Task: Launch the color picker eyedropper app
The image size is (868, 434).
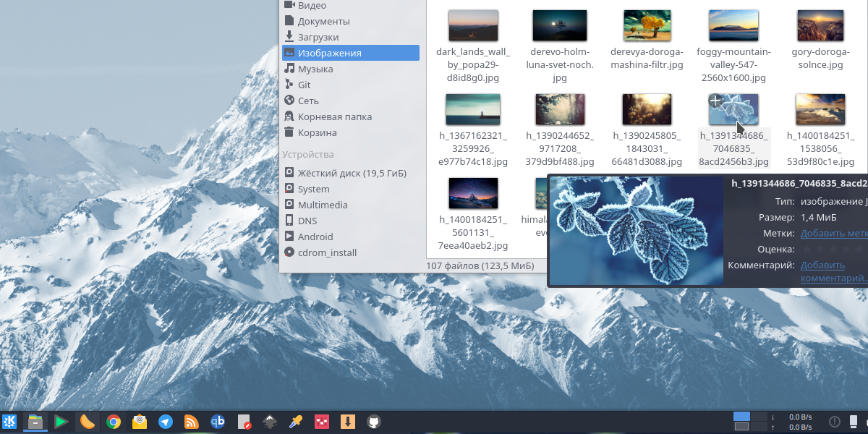Action: point(295,422)
